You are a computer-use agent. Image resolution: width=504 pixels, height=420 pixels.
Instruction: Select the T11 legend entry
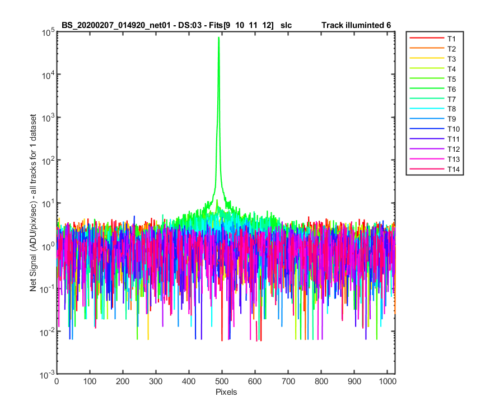435,139
